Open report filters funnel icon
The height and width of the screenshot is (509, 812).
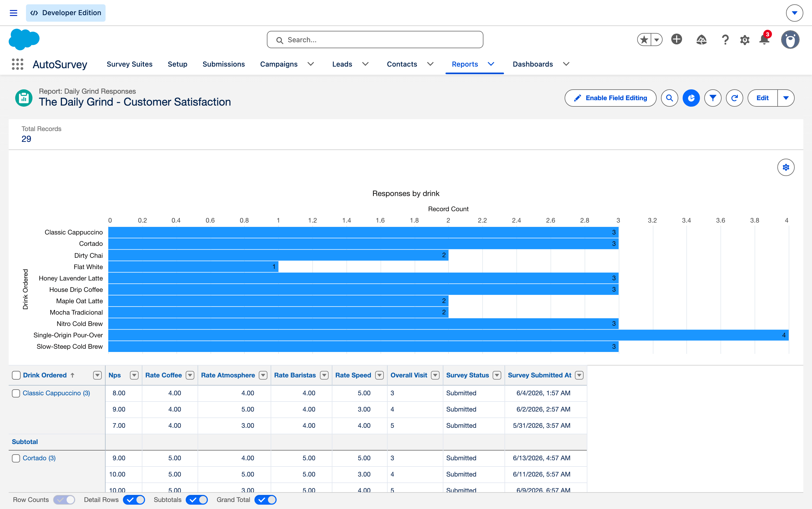712,98
